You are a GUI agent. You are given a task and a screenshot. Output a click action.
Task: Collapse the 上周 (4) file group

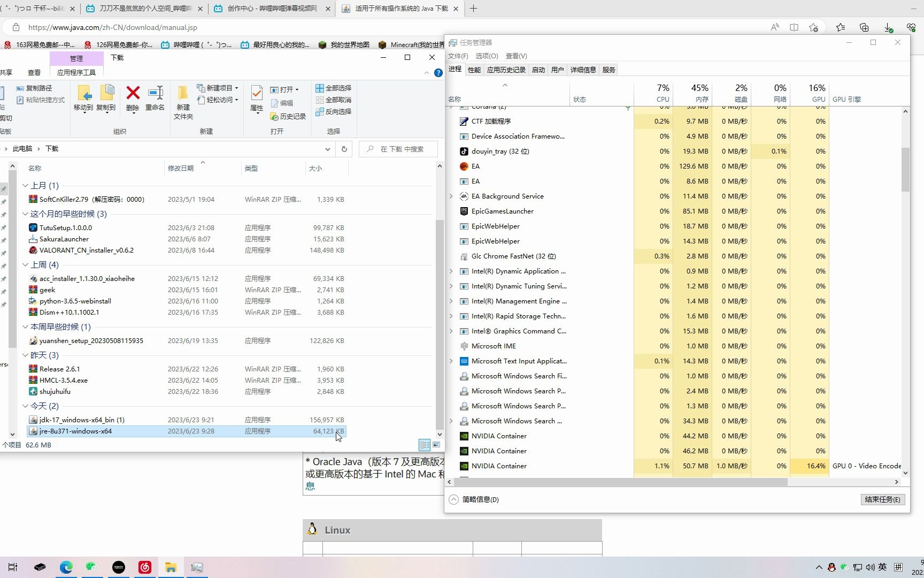coord(25,265)
